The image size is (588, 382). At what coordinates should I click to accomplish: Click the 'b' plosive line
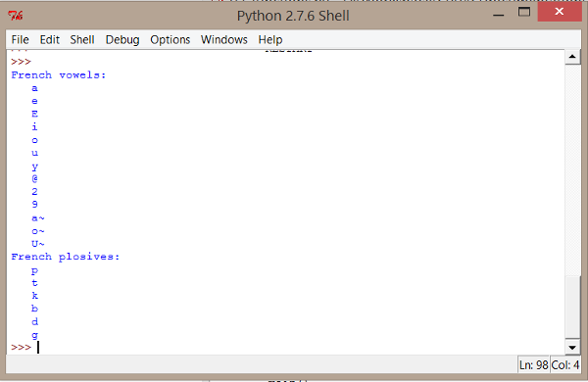(34, 309)
